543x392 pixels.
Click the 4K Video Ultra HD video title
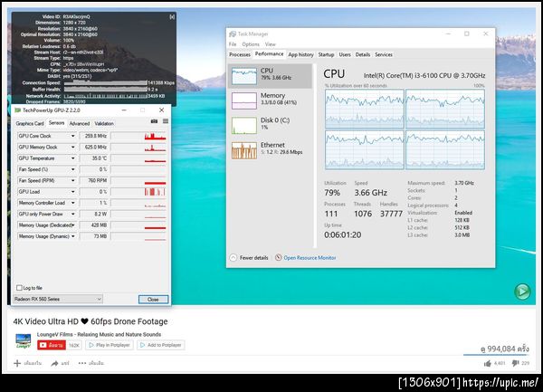(90, 321)
